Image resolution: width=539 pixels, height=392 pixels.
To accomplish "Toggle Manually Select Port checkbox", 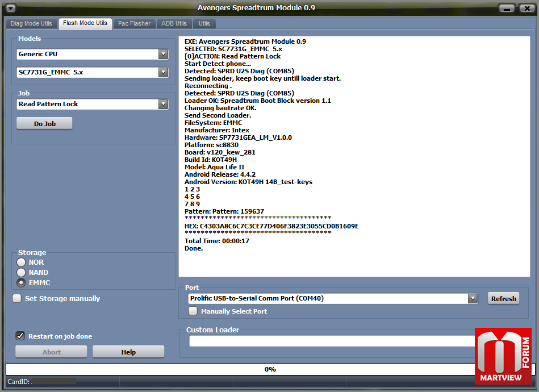I will (x=193, y=311).
